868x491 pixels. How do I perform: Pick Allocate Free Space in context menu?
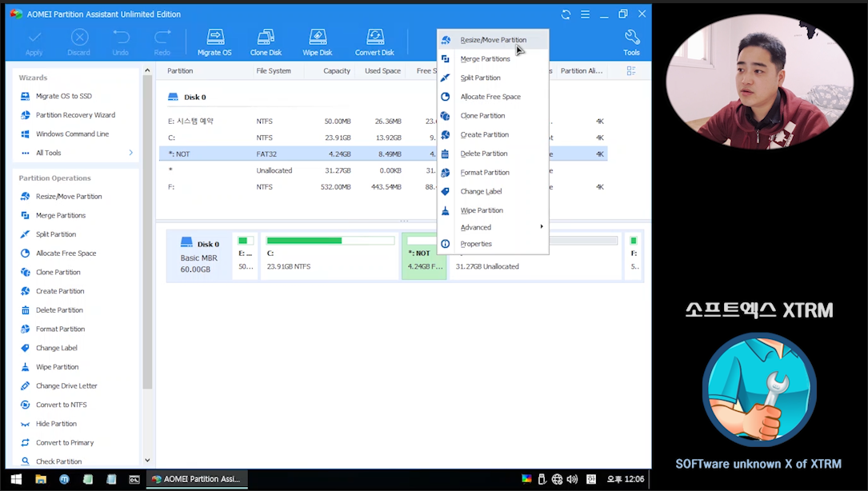[494, 96]
